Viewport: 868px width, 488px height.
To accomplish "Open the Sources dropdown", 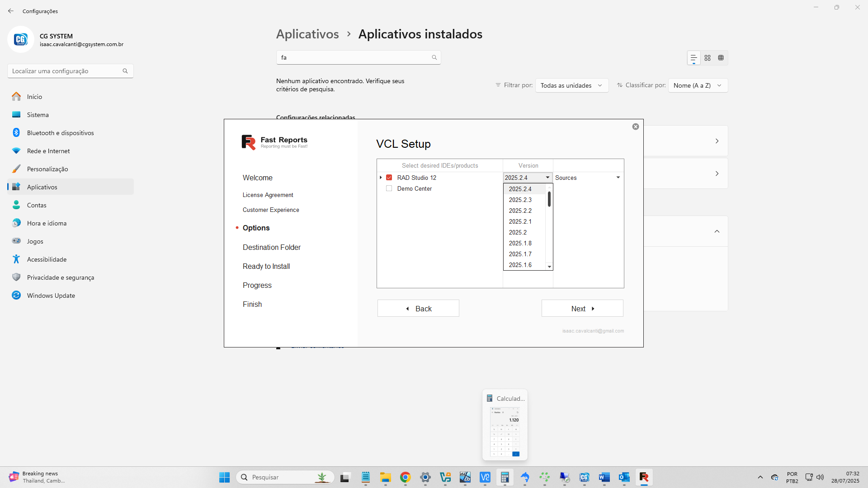I will coord(588,178).
